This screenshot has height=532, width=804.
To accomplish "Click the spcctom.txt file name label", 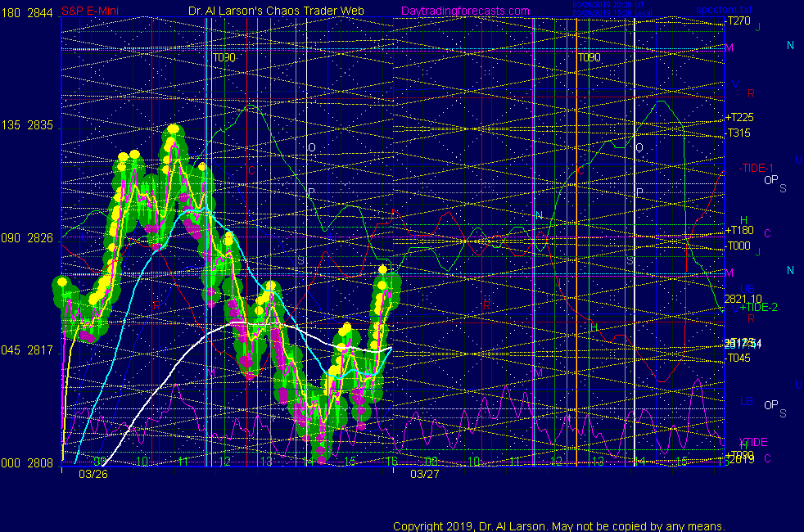I will (x=724, y=9).
